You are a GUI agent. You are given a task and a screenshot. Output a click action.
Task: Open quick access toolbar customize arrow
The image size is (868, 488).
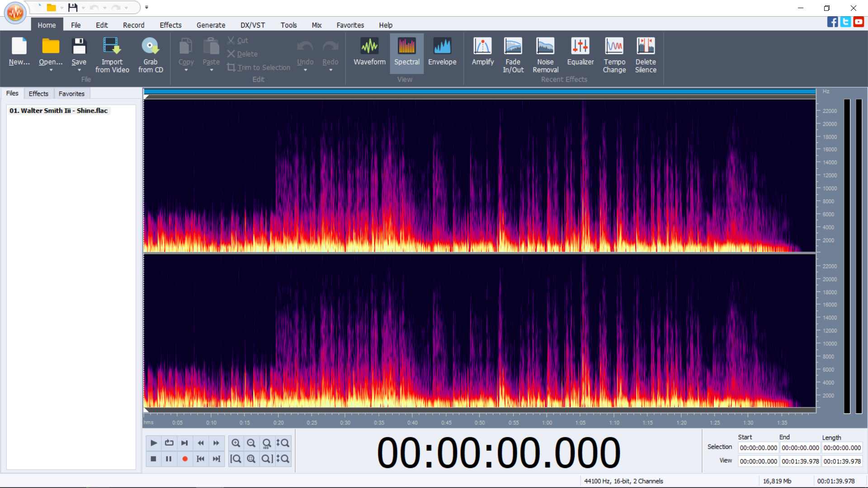point(146,7)
